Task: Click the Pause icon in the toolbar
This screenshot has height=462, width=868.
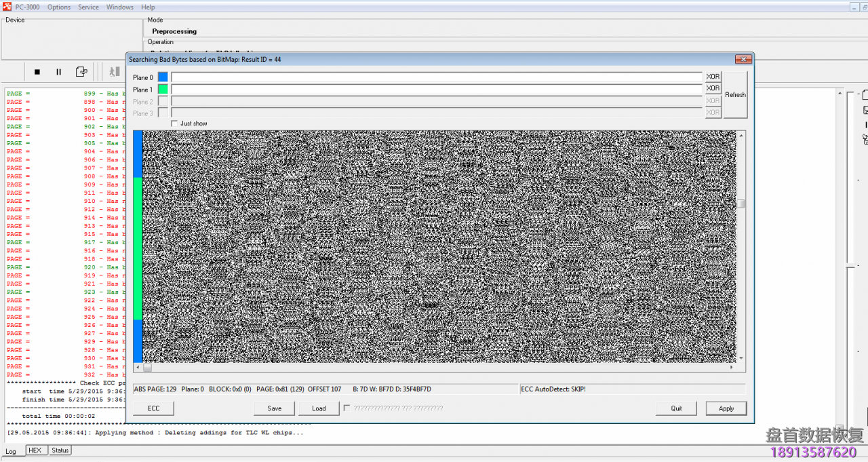Action: coord(58,72)
